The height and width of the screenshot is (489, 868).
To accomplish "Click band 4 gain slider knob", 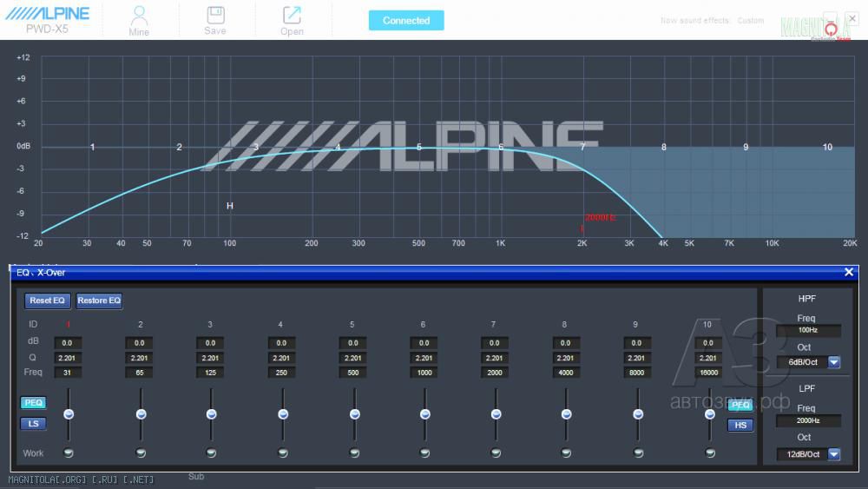I will [283, 414].
